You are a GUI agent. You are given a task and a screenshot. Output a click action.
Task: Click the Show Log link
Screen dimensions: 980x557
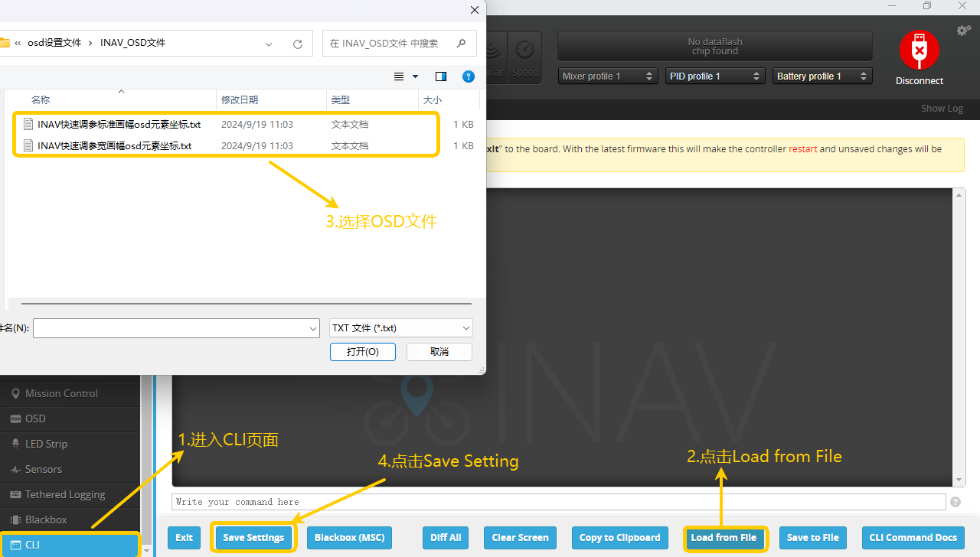point(942,109)
